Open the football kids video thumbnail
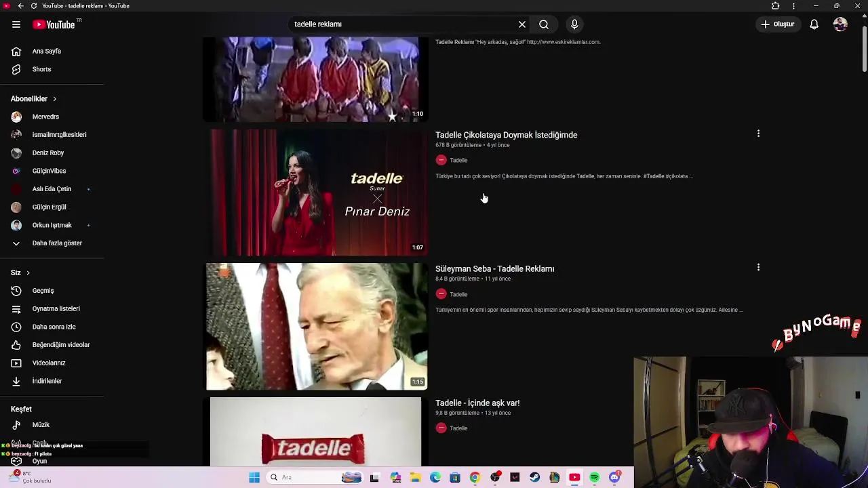Image resolution: width=868 pixels, height=488 pixels. pyautogui.click(x=317, y=79)
